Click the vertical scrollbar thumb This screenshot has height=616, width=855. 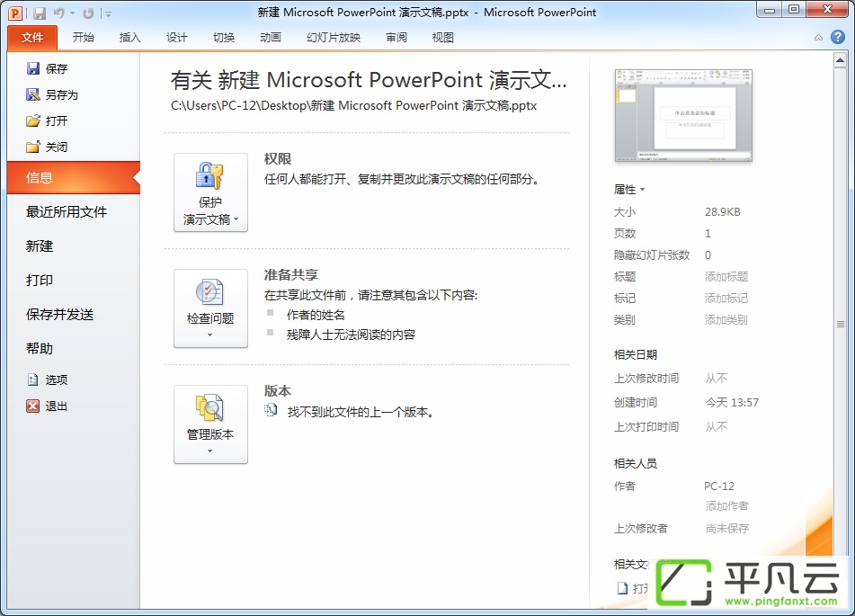click(840, 324)
